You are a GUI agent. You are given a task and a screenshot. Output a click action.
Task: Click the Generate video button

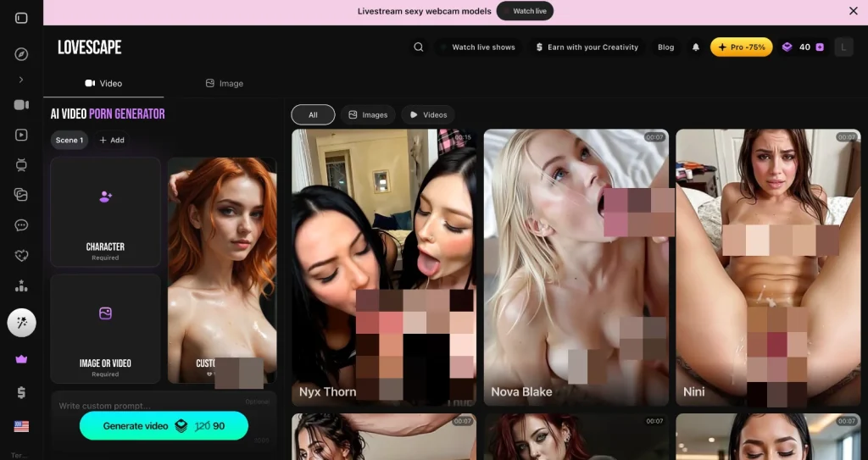click(x=164, y=425)
